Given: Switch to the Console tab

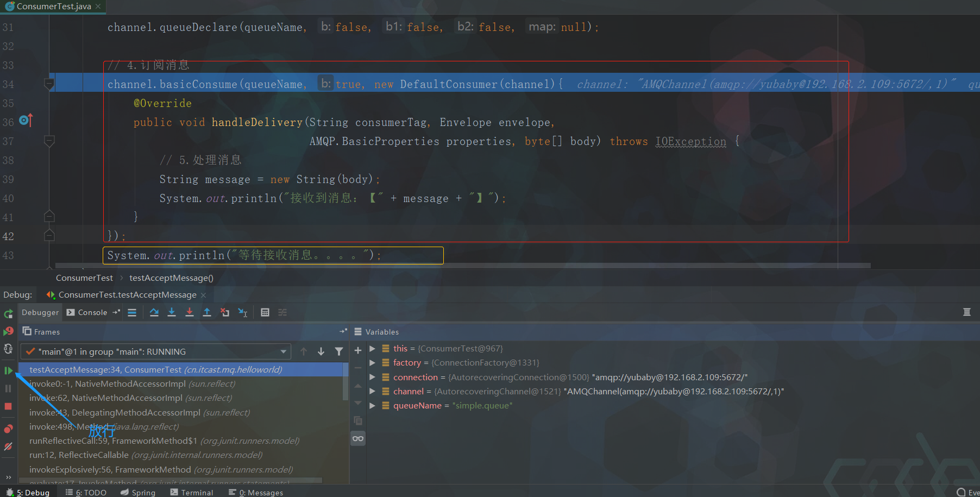Looking at the screenshot, I should coord(87,312).
